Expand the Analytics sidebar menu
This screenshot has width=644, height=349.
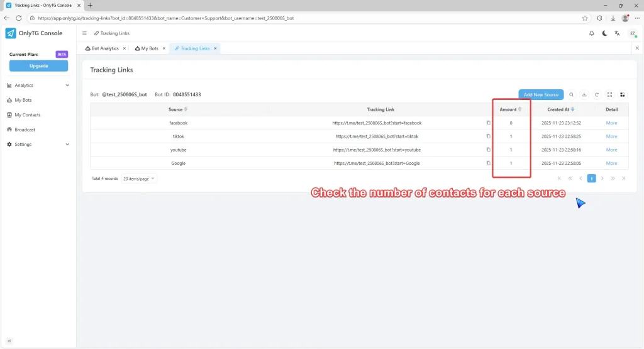pos(38,86)
